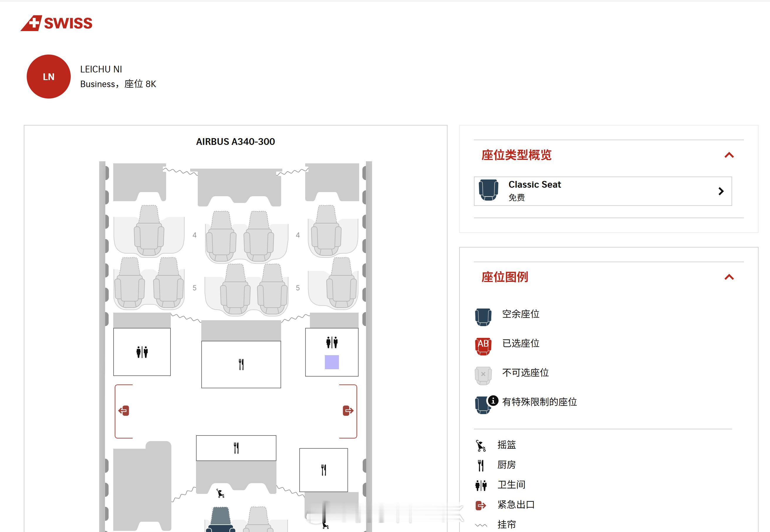Click the right aisle row number 4
770x532 pixels.
point(298,235)
